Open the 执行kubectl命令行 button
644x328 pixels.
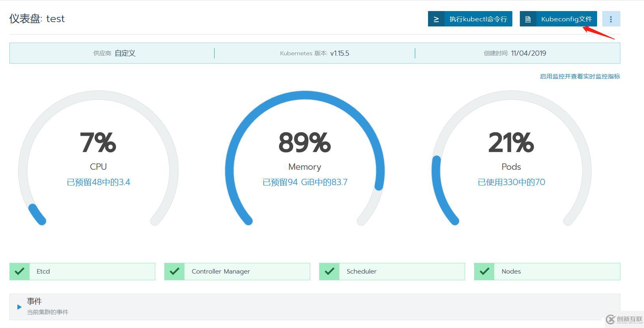pos(470,19)
